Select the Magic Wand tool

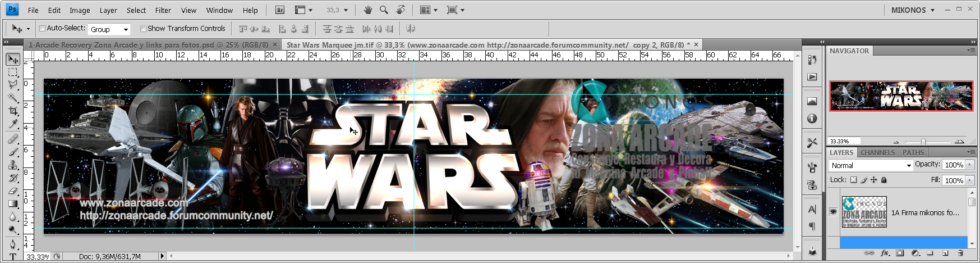click(x=13, y=98)
